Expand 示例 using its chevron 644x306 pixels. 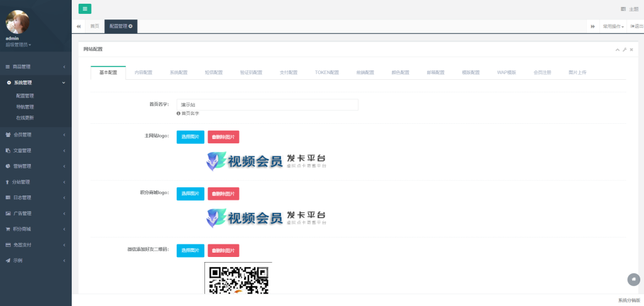click(x=64, y=261)
